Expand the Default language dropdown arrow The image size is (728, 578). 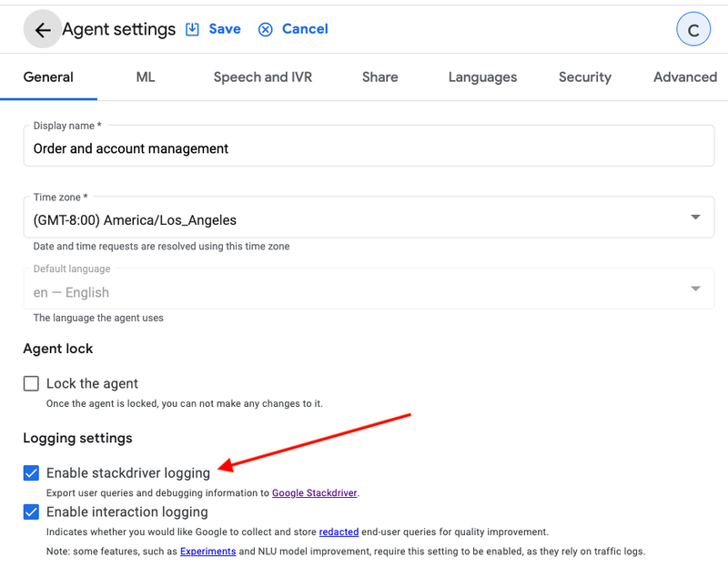click(695, 289)
